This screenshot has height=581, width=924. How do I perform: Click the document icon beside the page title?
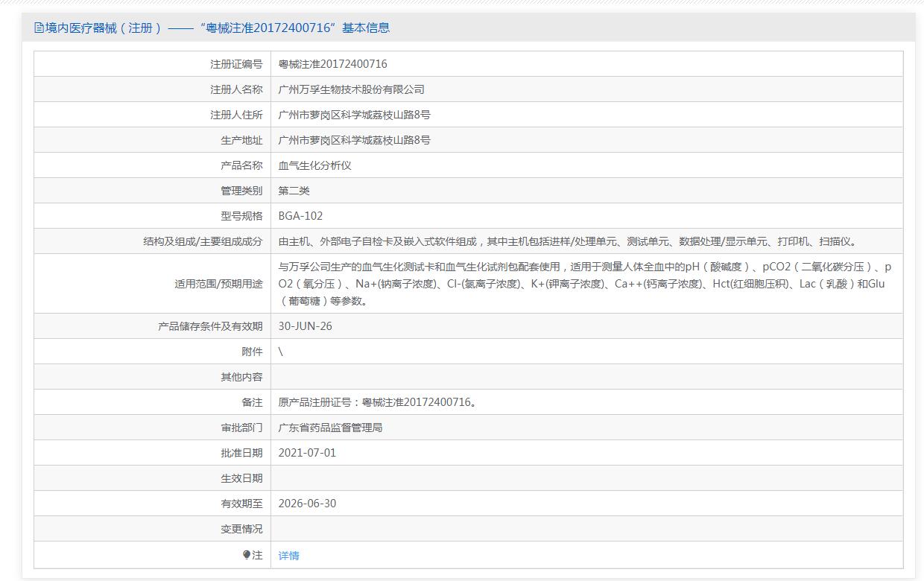[39, 28]
